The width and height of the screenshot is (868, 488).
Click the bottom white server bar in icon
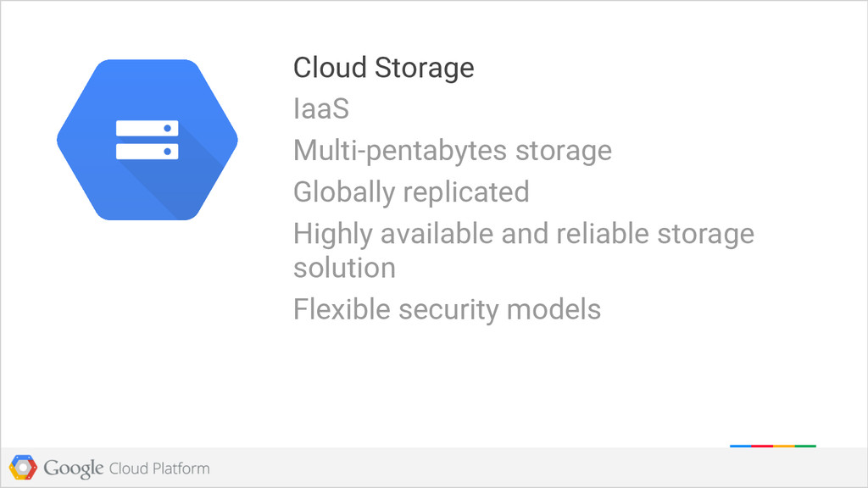(x=147, y=151)
